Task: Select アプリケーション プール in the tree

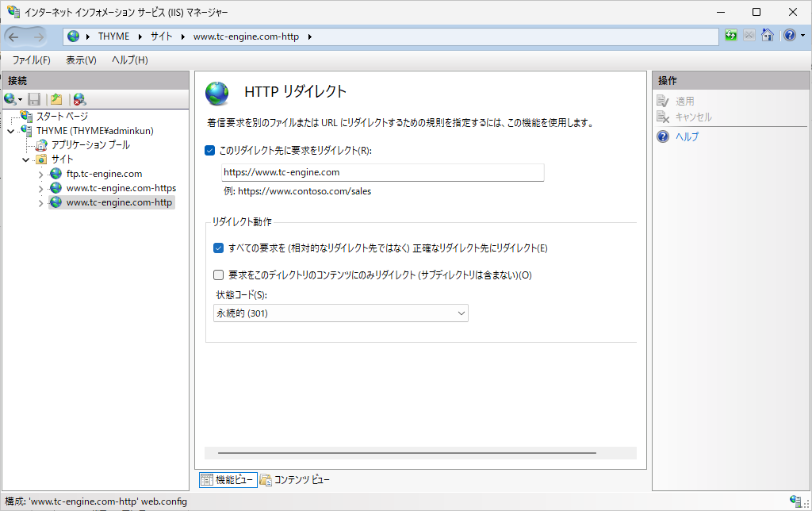Action: coord(90,145)
